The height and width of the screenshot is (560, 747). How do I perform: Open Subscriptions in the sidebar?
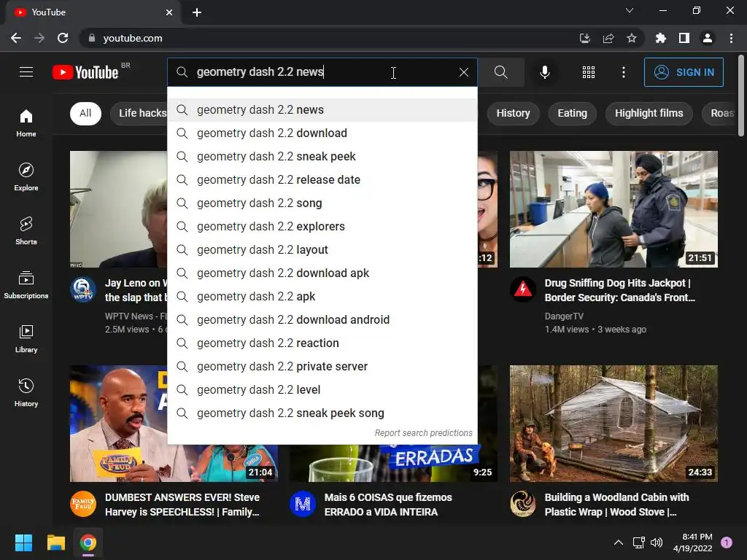26,285
